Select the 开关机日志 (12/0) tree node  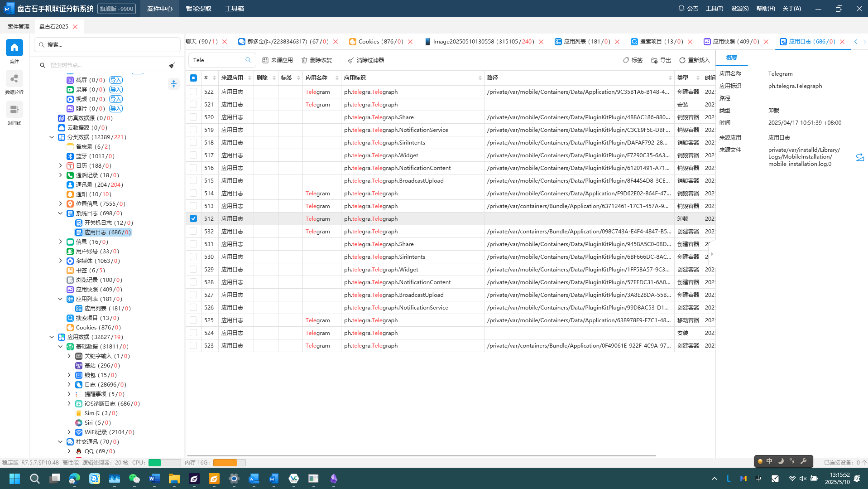104,223
